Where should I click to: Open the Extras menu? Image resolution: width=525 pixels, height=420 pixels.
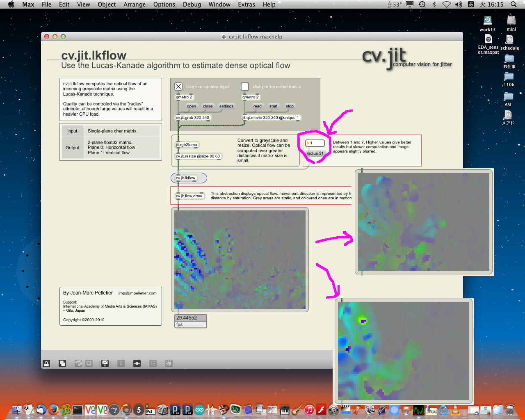pyautogui.click(x=247, y=5)
